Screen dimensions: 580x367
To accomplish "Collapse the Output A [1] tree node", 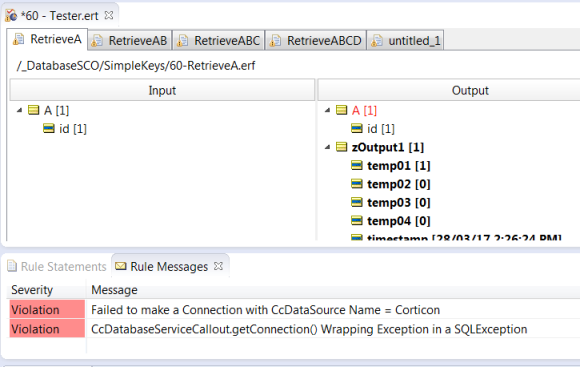I will [327, 110].
